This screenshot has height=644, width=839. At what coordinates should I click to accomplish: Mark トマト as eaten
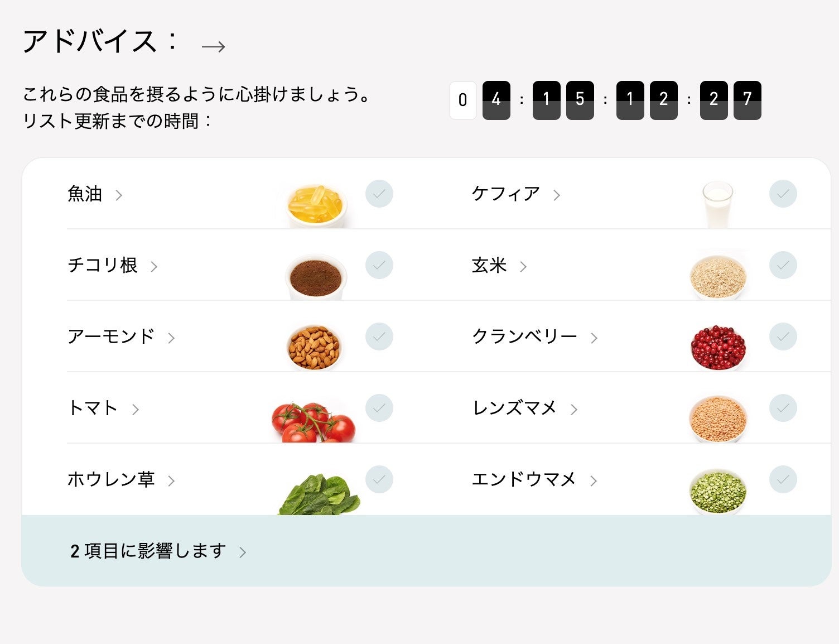pyautogui.click(x=380, y=408)
